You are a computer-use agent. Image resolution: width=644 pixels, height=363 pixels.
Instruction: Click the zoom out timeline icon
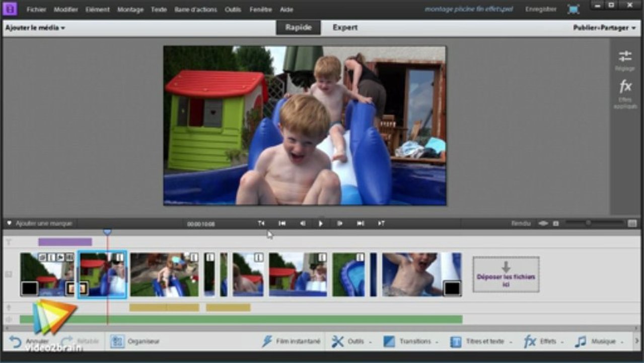pyautogui.click(x=543, y=223)
